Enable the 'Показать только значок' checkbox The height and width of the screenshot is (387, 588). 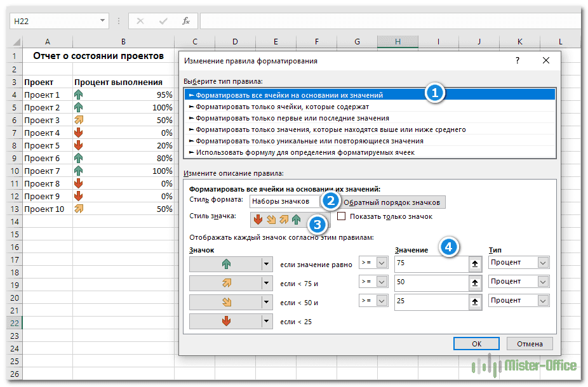tap(342, 216)
